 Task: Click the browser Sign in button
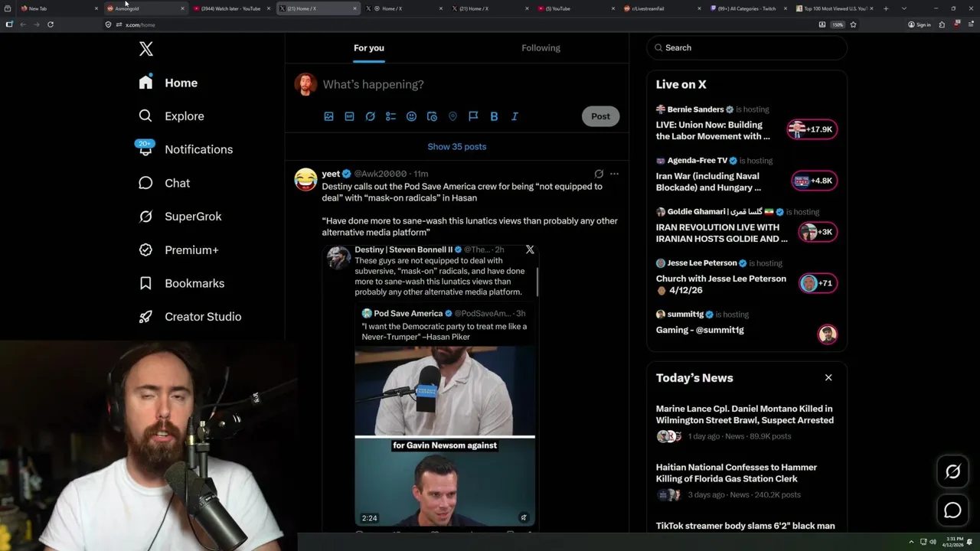tap(919, 24)
